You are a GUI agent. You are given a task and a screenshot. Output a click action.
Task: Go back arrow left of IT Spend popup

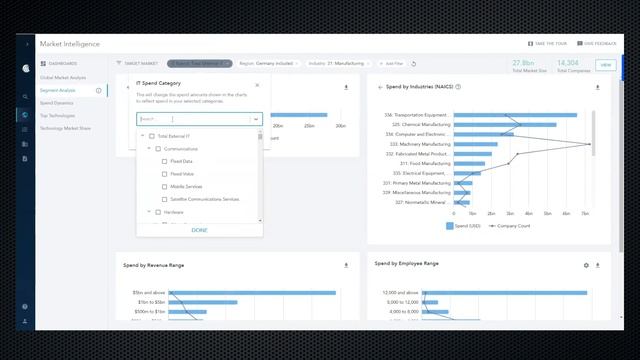pos(128,87)
